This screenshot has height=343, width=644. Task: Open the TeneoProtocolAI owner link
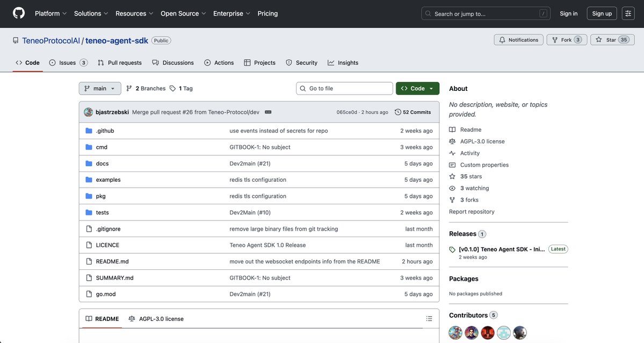click(x=51, y=40)
